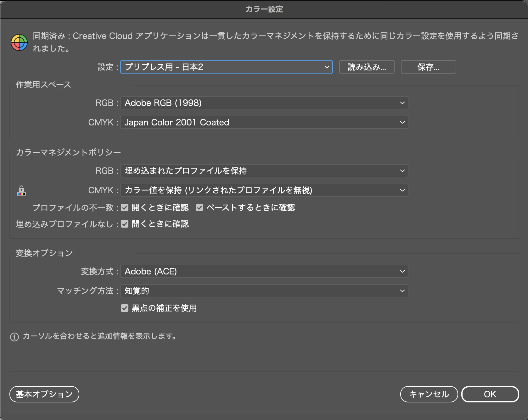
Task: Toggle ペーストするときに確認 checkbox
Action: (199, 207)
